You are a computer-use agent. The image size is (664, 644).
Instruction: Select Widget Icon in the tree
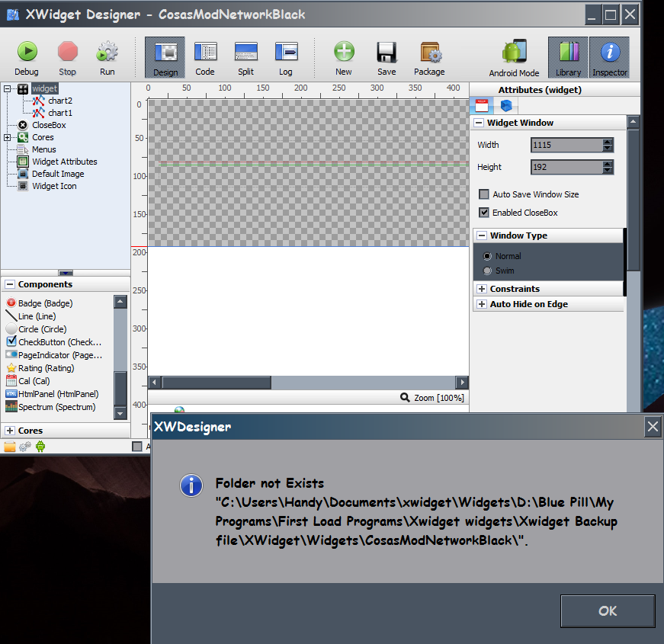click(54, 186)
